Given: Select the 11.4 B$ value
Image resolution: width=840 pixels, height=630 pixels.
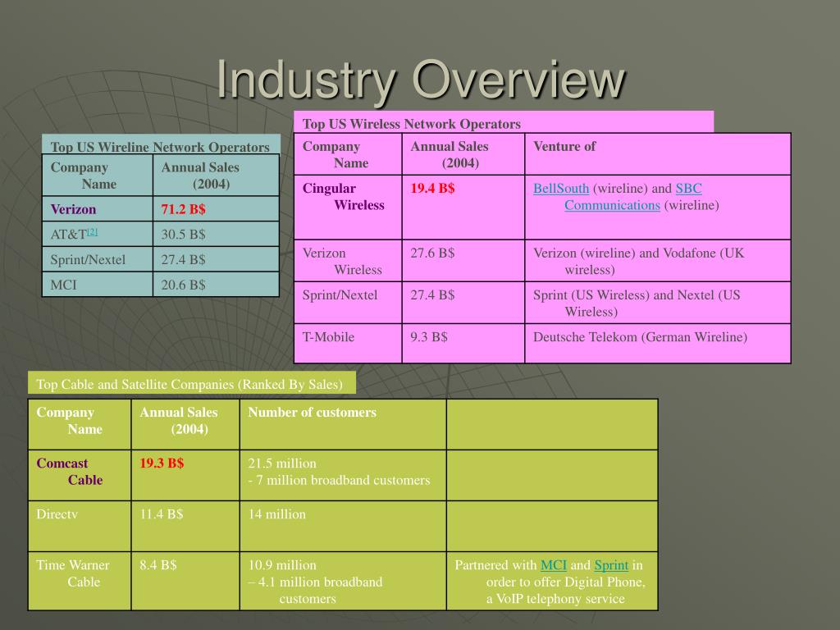Looking at the screenshot, I should pyautogui.click(x=162, y=514).
